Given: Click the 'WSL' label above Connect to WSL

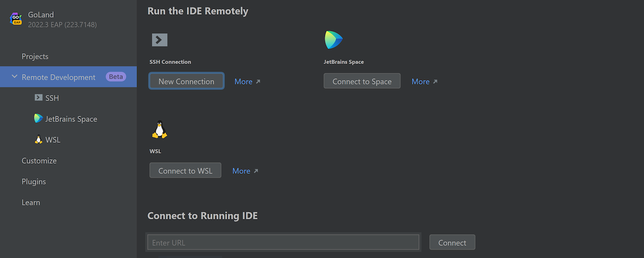Looking at the screenshot, I should (x=155, y=151).
